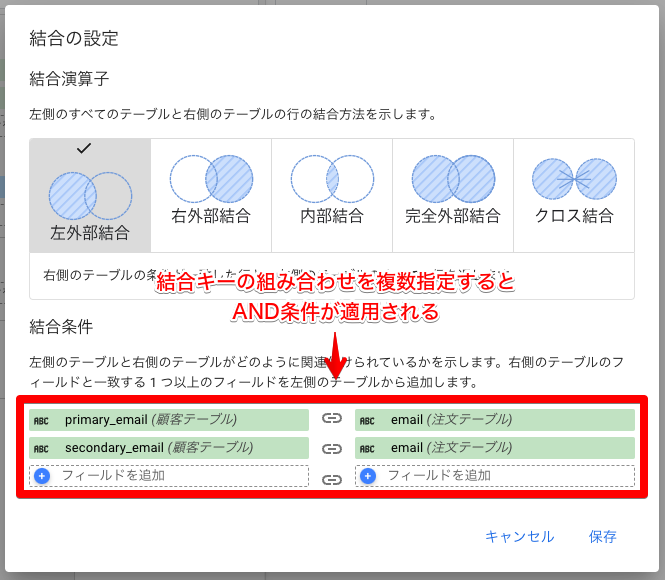Select the 左外部結合 join operator
The width and height of the screenshot is (665, 580).
(x=90, y=196)
